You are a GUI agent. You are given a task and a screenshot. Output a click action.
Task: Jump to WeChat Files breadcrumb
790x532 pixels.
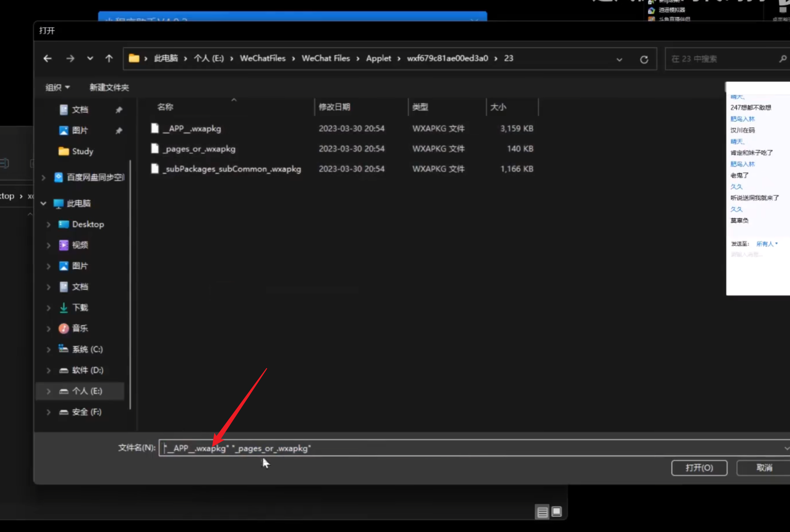tap(326, 59)
